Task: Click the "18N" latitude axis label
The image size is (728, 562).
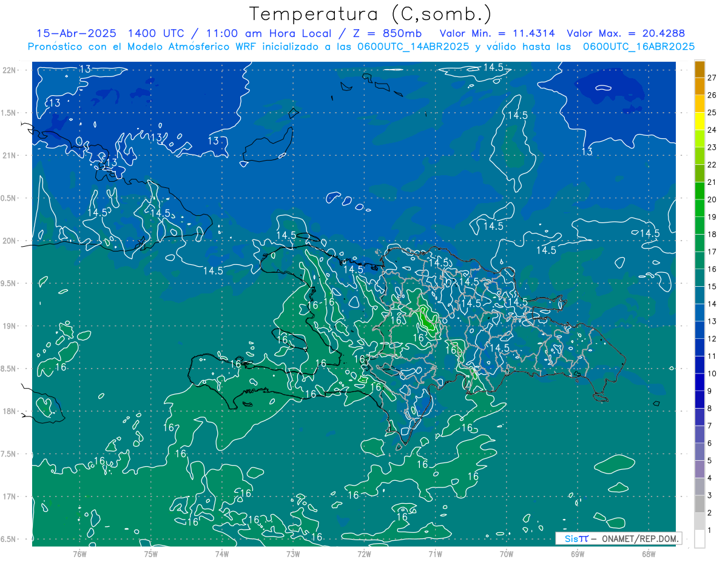Action: (x=10, y=411)
